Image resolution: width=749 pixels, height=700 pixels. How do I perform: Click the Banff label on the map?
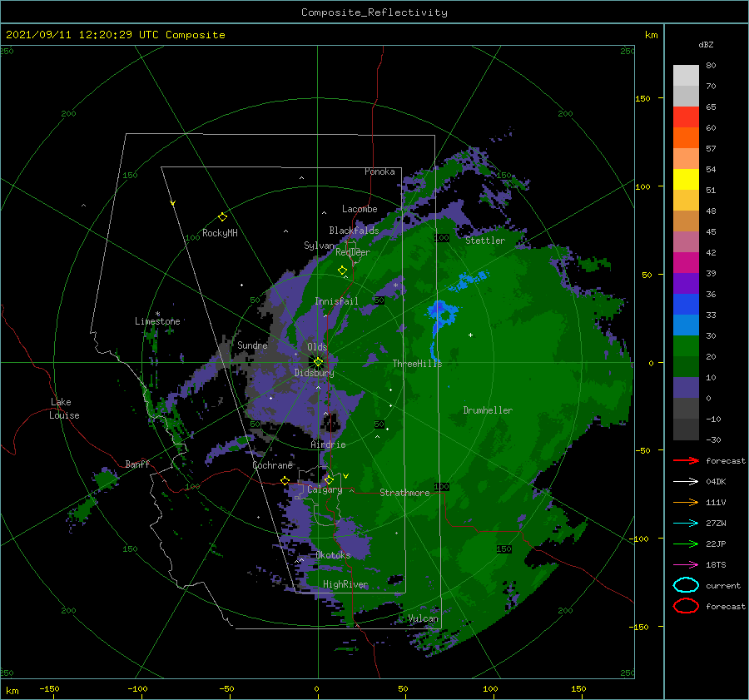[137, 464]
